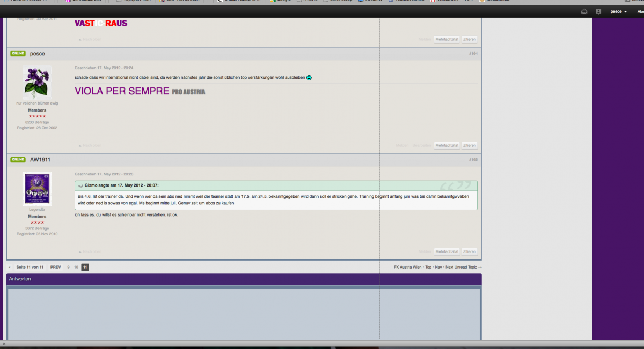Click Mehrfachzitat on post #164

pos(447,145)
